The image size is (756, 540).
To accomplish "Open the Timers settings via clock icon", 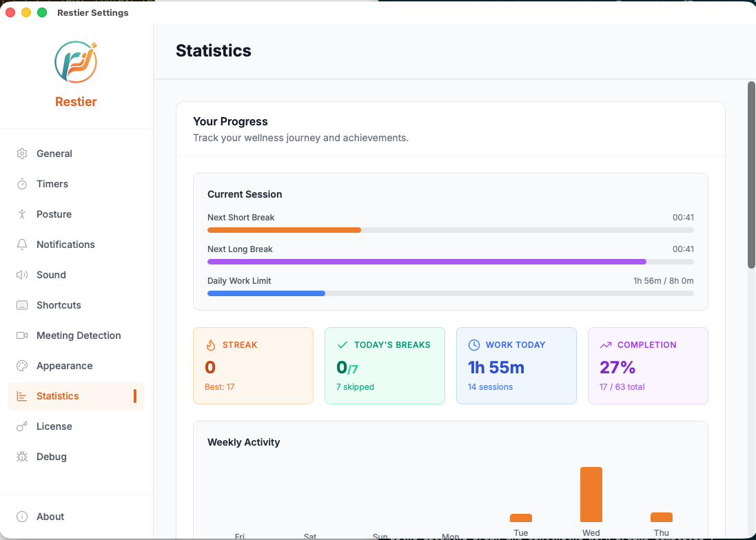I will pos(21,184).
